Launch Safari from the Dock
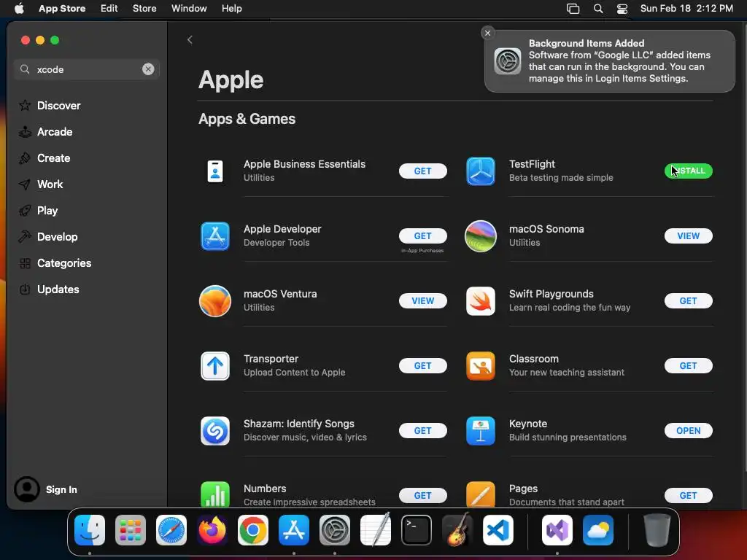Image resolution: width=747 pixels, height=560 pixels. (171, 530)
